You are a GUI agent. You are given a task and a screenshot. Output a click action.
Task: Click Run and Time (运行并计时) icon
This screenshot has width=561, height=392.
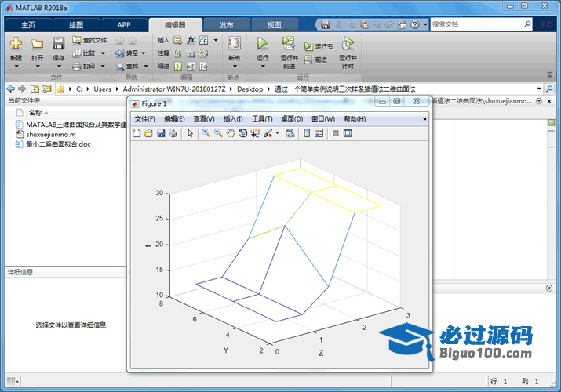tap(348, 43)
